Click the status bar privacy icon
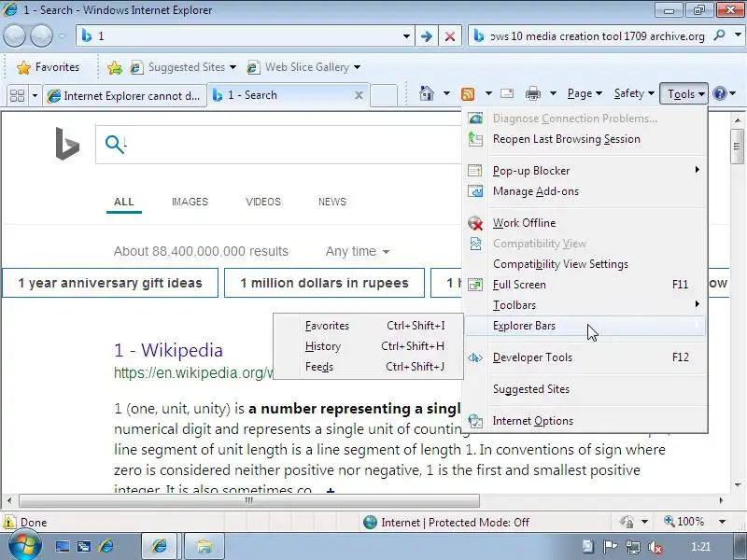 627,522
